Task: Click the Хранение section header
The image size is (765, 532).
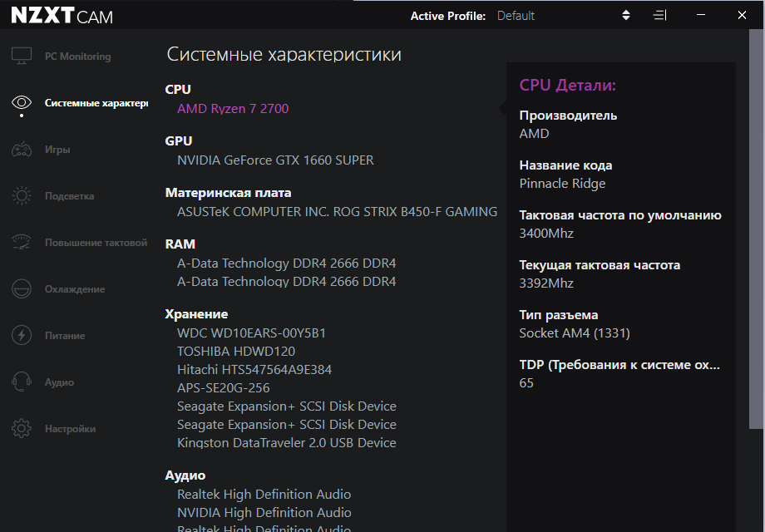Action: [x=196, y=314]
